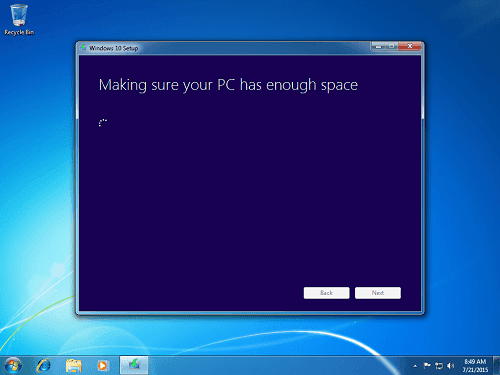Viewport: 500px width, 375px height.
Task: Close the Windows 10 Setup window
Action: [x=410, y=46]
